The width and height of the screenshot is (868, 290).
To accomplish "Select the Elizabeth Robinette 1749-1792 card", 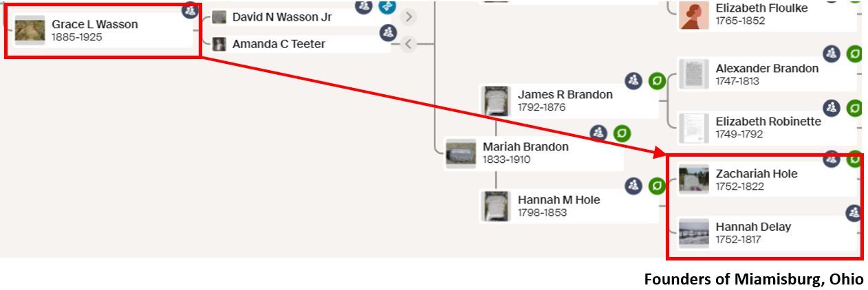I will pos(766,127).
